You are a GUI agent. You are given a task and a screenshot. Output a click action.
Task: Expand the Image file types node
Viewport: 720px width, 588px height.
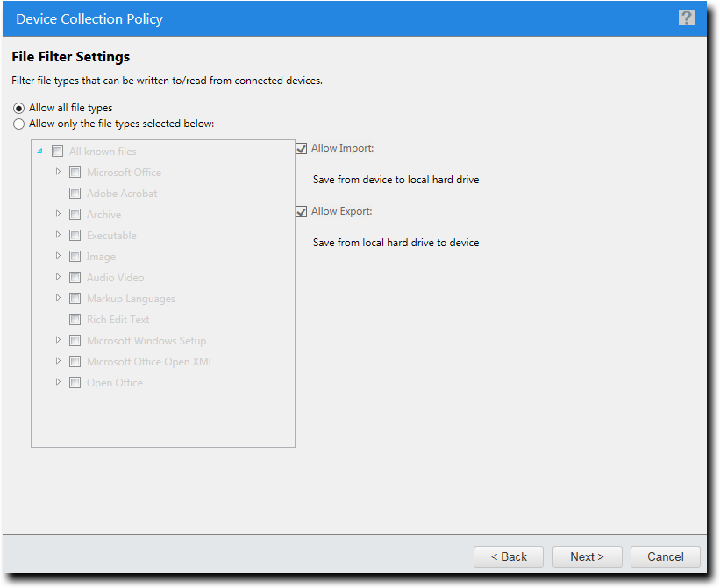point(57,256)
